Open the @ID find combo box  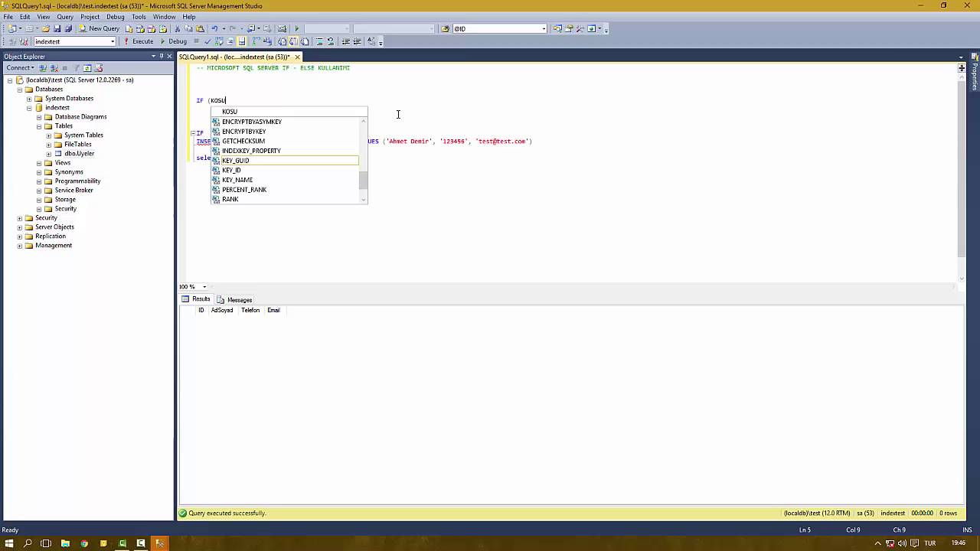click(544, 29)
